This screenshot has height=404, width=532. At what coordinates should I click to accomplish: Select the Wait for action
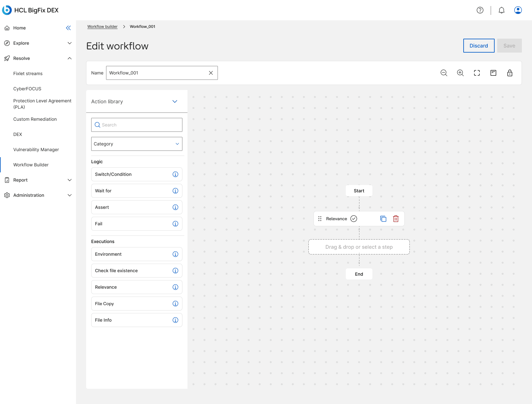coord(137,191)
